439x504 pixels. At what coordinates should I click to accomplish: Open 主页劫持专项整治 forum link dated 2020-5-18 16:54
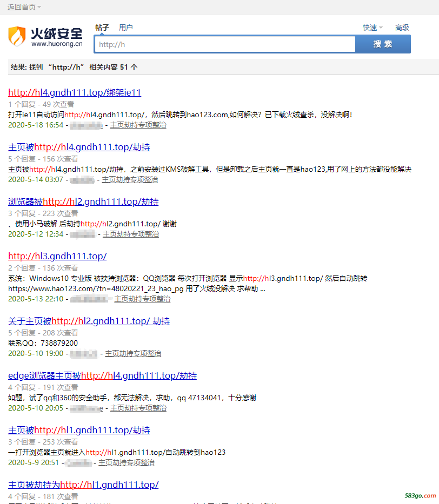click(138, 125)
